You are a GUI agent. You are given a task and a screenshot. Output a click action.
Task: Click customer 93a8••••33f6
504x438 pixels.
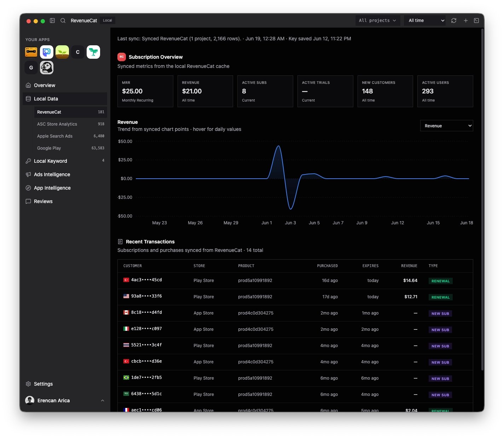[146, 296]
